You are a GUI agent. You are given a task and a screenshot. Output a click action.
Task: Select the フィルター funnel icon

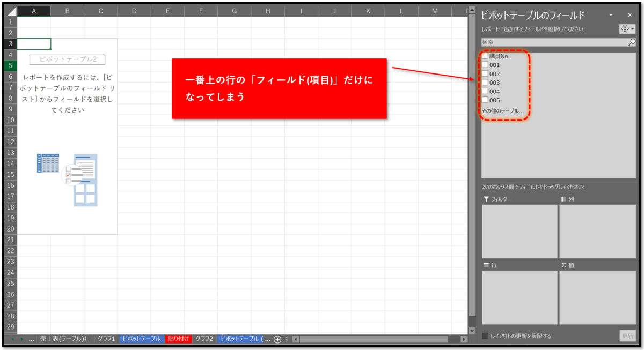[x=487, y=200]
